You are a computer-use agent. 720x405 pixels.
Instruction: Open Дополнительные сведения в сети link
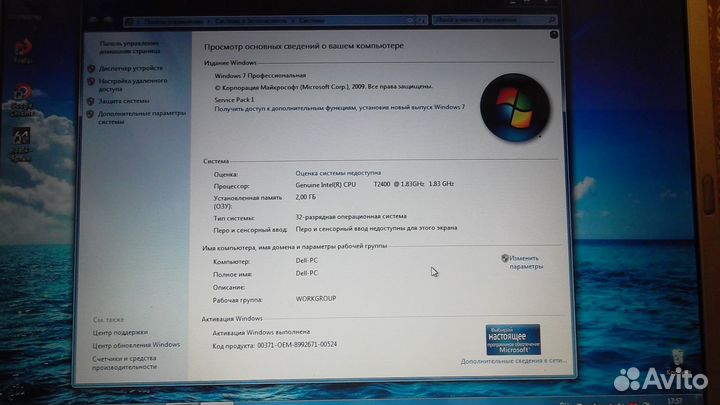pyautogui.click(x=513, y=361)
